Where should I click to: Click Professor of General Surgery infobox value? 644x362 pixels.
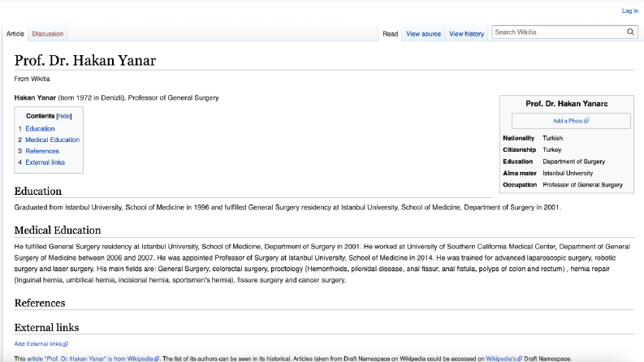click(x=583, y=185)
